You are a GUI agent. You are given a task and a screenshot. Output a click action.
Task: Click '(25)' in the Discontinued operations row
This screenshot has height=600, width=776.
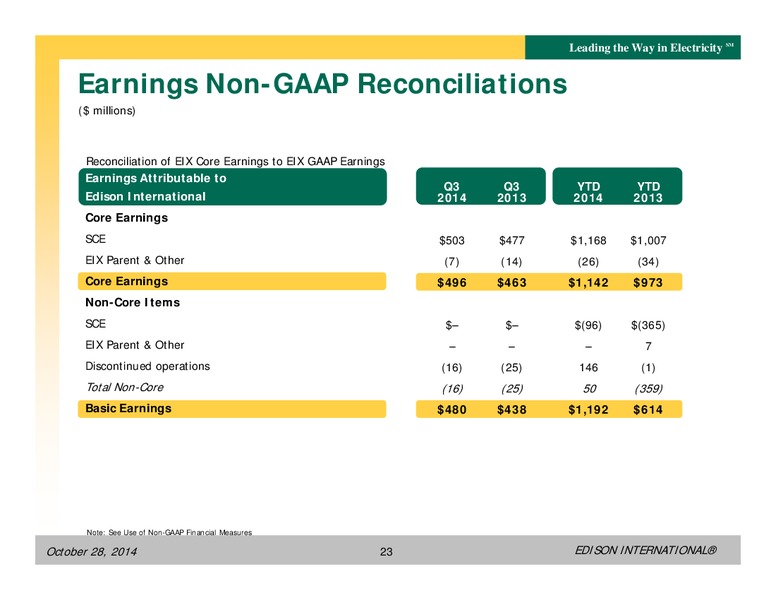[512, 368]
